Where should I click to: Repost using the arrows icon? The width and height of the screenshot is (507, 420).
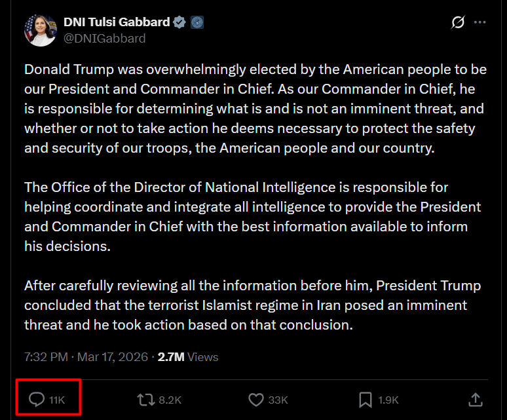[x=144, y=399]
